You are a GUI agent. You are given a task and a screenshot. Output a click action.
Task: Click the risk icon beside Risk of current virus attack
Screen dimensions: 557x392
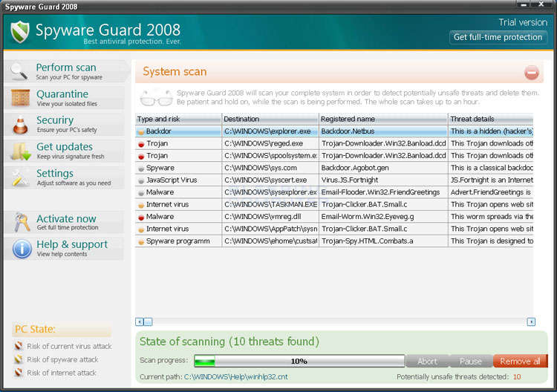click(18, 345)
